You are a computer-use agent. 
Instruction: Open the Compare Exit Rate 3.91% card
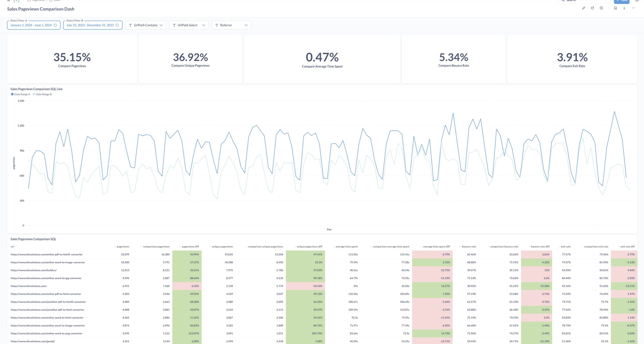572,59
